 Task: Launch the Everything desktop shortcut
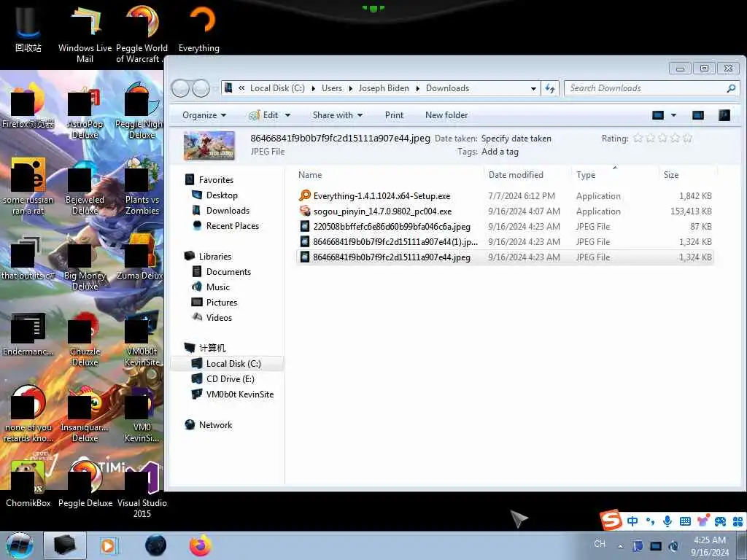pyautogui.click(x=199, y=28)
